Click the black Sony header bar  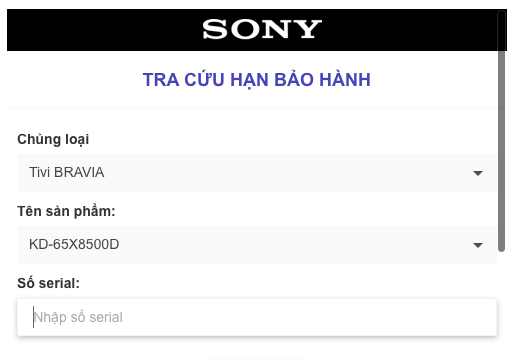point(257,30)
